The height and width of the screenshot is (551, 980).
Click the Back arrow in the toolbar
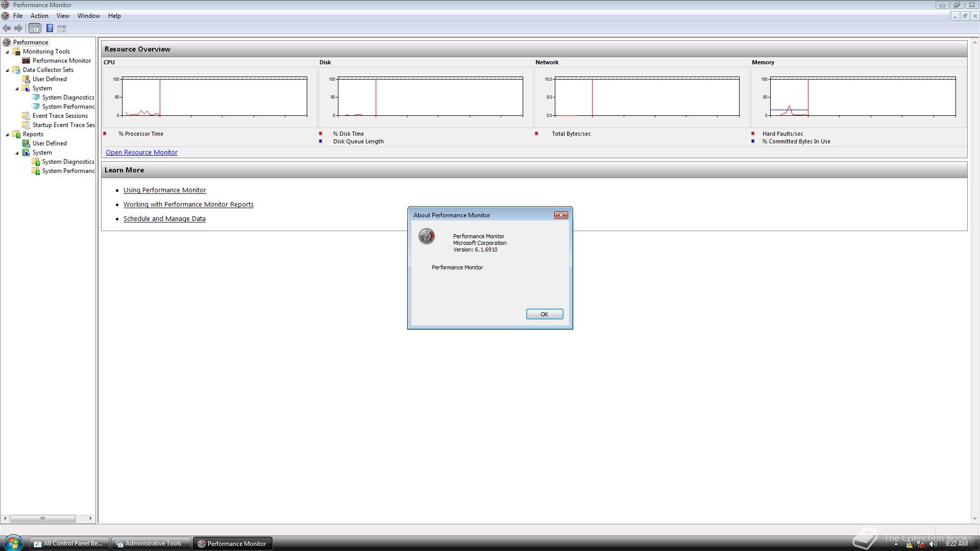7,29
